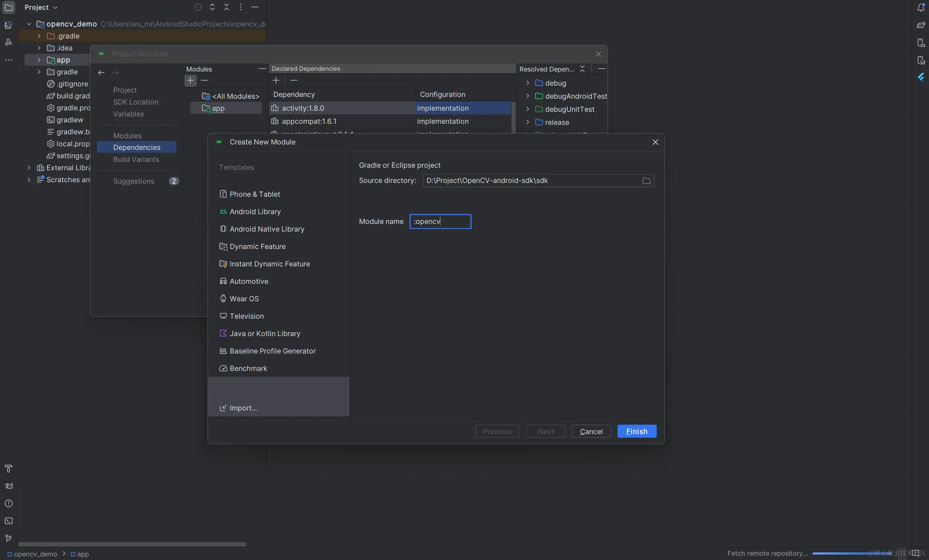Screen dimensions: 929x560
Task: Minimize the Modules panel
Action: [x=262, y=69]
